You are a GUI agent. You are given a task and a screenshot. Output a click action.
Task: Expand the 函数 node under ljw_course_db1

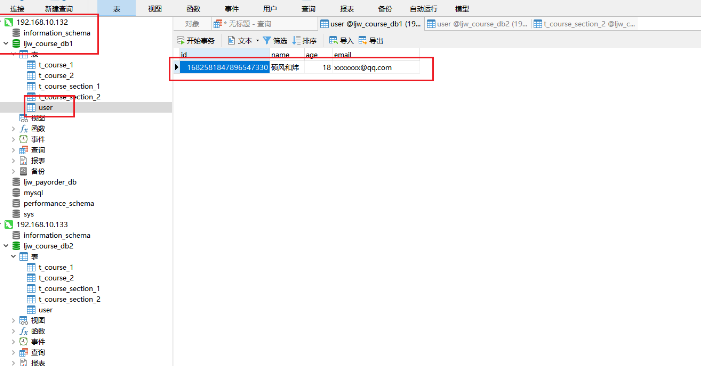[x=13, y=129]
